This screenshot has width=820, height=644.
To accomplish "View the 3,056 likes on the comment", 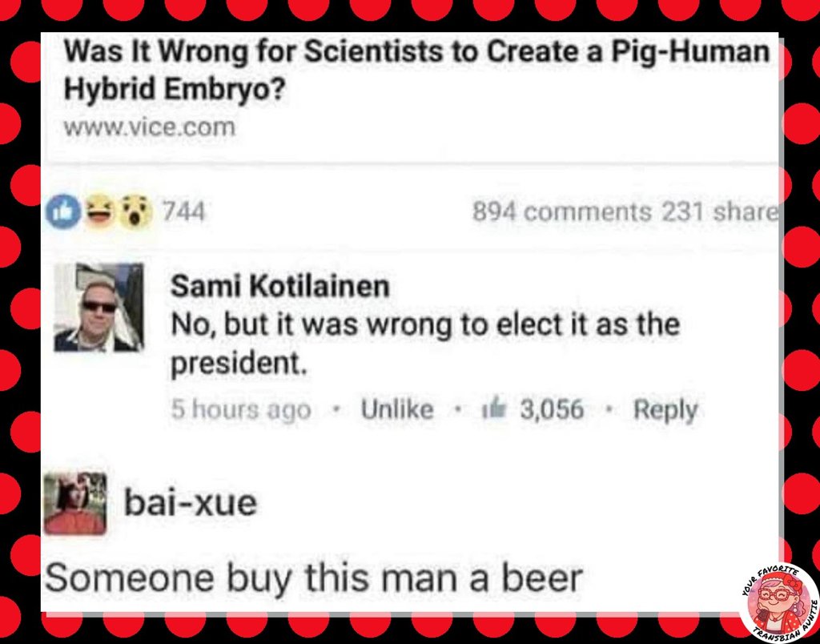I will [552, 409].
